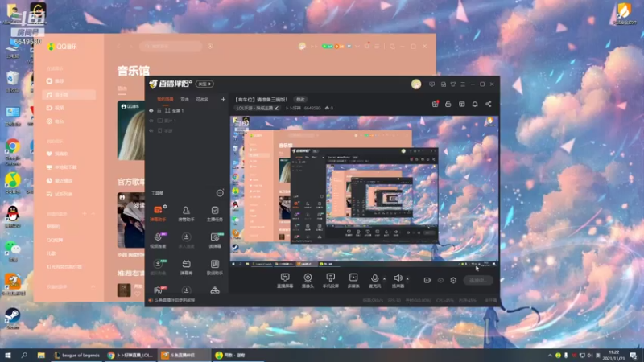Toggle the mode pill beside 直播伴侣 logo

point(204,84)
